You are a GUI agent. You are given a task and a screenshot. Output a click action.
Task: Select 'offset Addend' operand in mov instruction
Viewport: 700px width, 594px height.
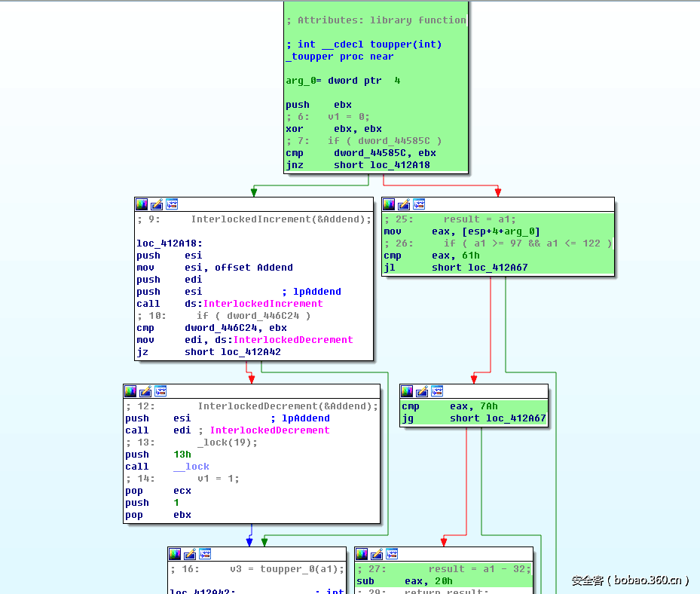point(253,268)
